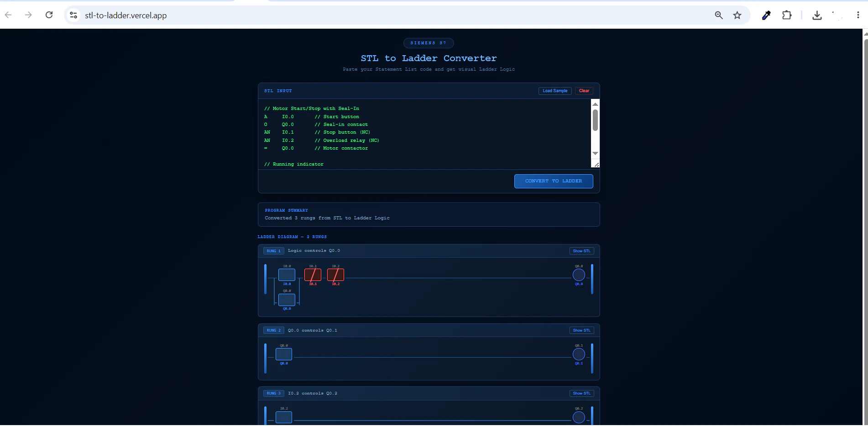868x426 pixels.
Task: Click the Q0.0 output coil in Rung 1
Action: [579, 275]
